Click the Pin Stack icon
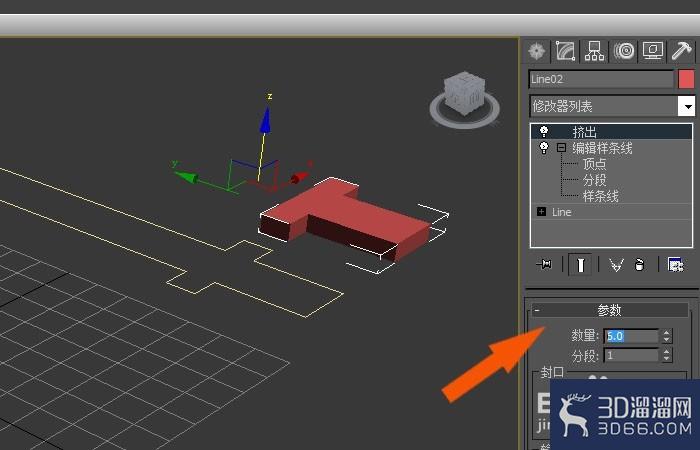Screen dimensions: 700x450 click(x=544, y=264)
